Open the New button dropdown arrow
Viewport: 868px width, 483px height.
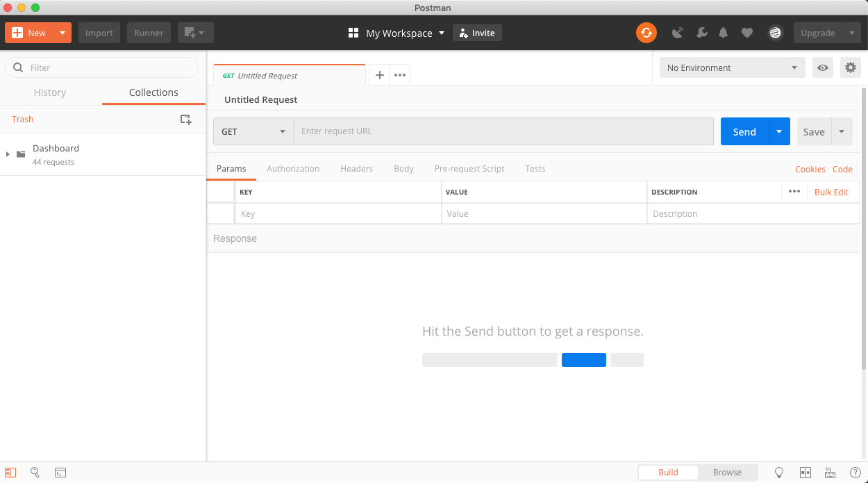62,33
